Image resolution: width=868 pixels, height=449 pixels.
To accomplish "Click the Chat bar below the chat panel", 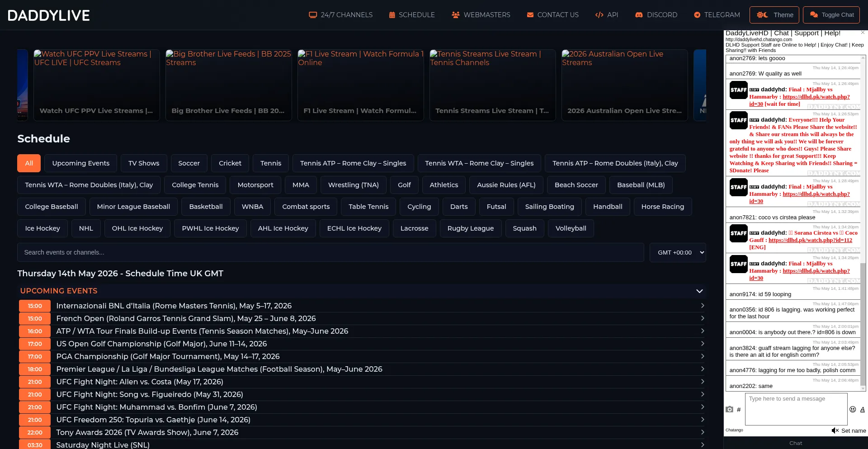I will (796, 443).
